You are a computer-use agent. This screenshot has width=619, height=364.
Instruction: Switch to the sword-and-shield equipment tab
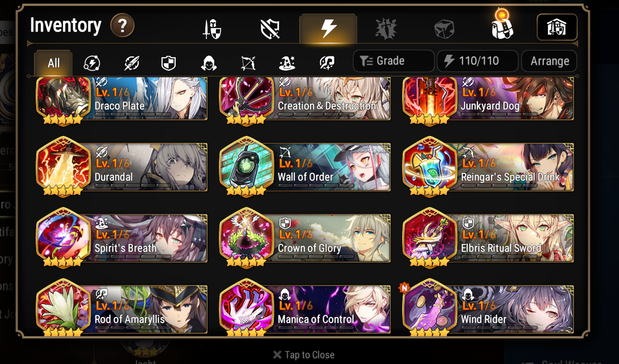[212, 30]
